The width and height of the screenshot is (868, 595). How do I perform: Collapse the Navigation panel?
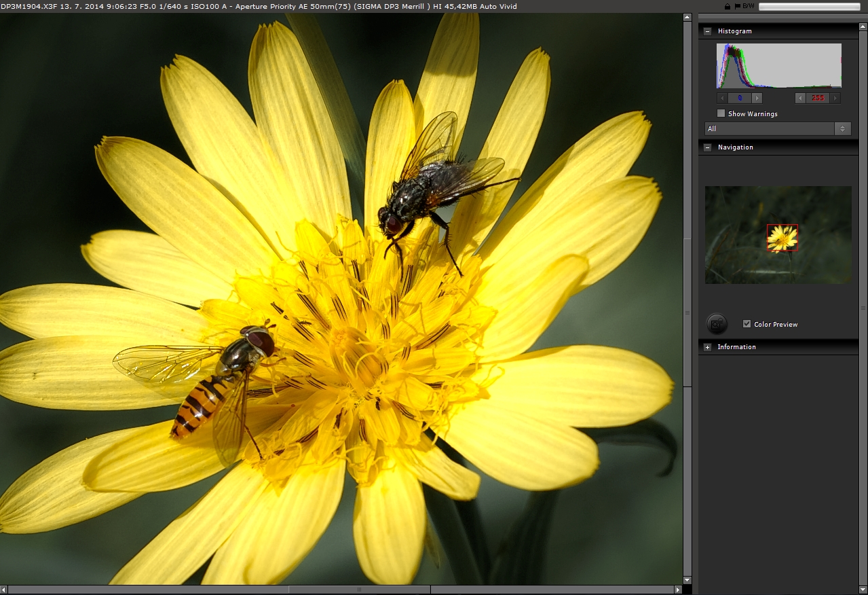pos(708,147)
